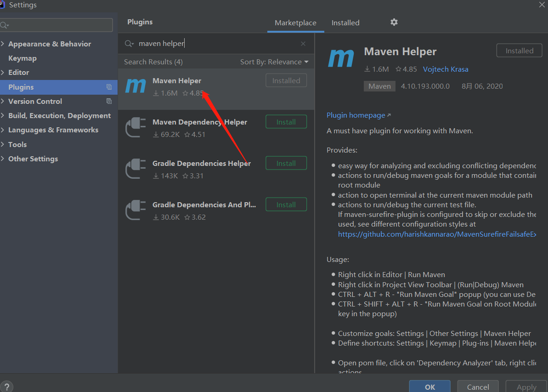Screen dimensions: 548x392
Task: Clear the plugin search text with the X icon
Action: (303, 44)
